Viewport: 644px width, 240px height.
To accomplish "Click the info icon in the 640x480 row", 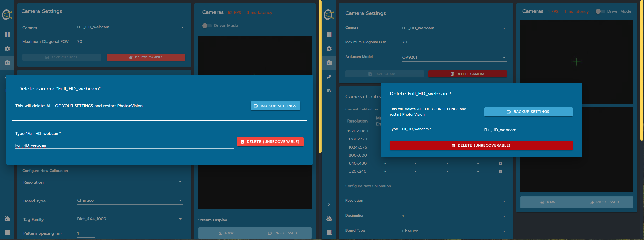I will 500,163.
